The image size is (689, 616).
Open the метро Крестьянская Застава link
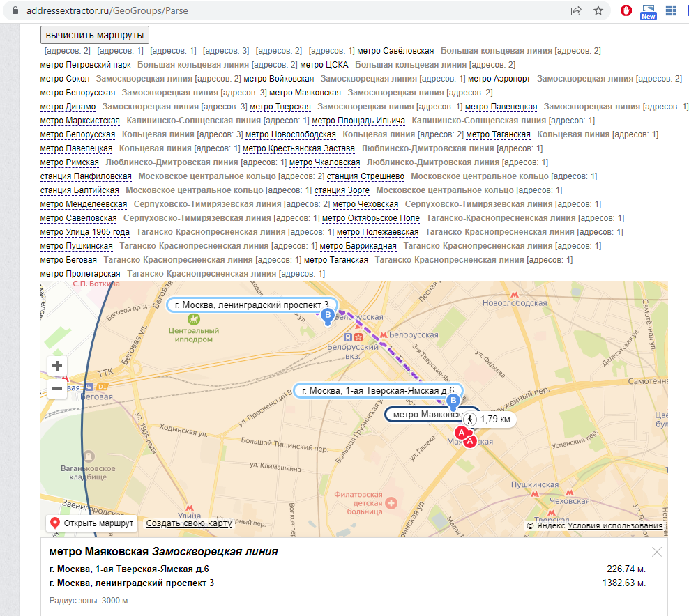[x=298, y=149]
